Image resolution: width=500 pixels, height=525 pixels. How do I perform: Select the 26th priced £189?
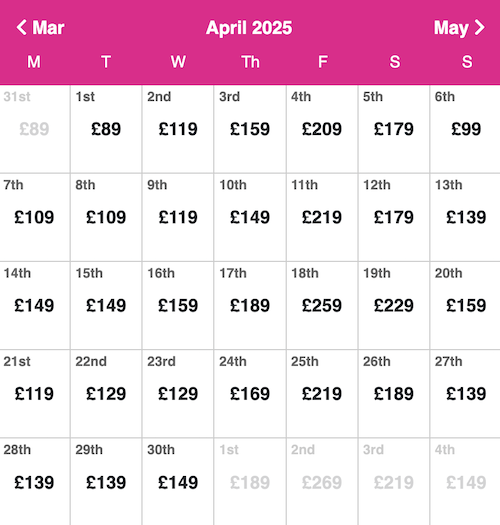click(394, 394)
